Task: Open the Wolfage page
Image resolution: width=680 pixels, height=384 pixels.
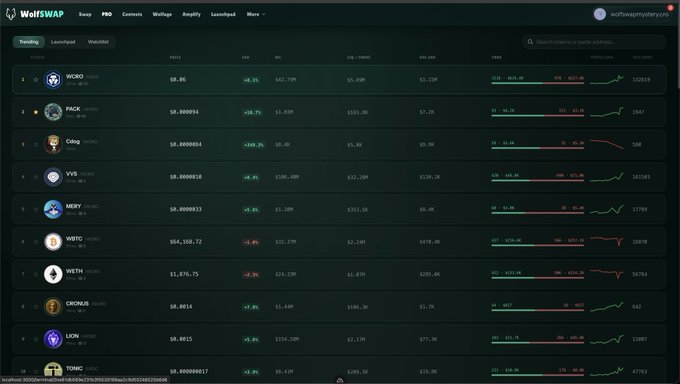Action: [162, 14]
